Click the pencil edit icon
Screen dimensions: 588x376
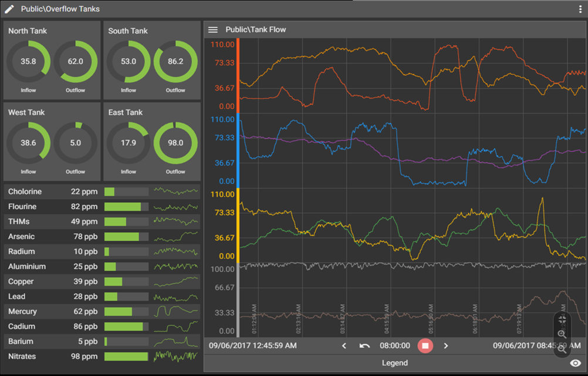9,9
